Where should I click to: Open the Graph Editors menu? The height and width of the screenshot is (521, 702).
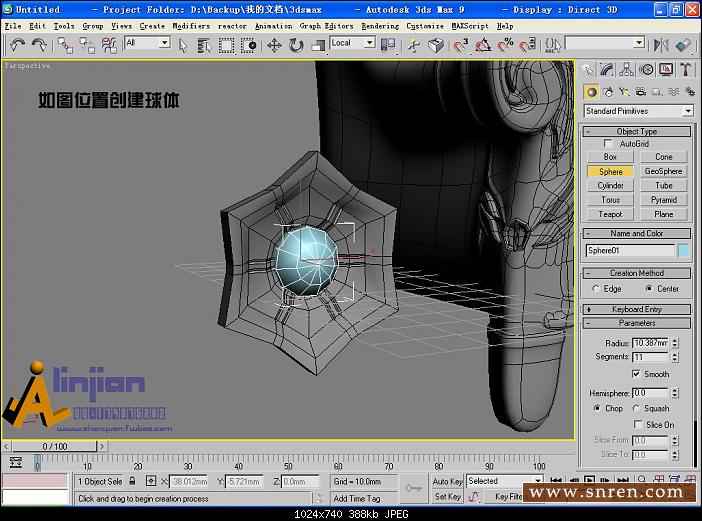click(x=326, y=26)
